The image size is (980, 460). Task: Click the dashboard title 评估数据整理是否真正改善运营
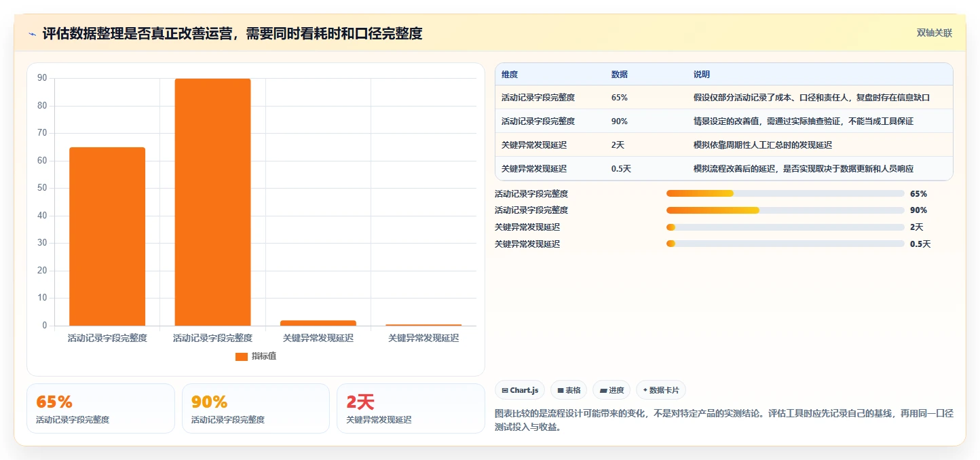coord(233,33)
